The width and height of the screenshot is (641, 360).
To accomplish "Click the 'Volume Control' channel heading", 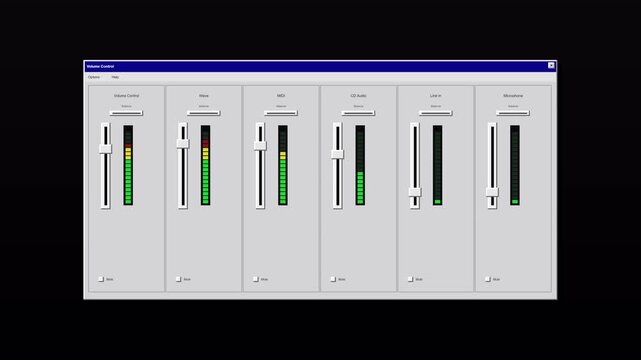I will (126, 96).
